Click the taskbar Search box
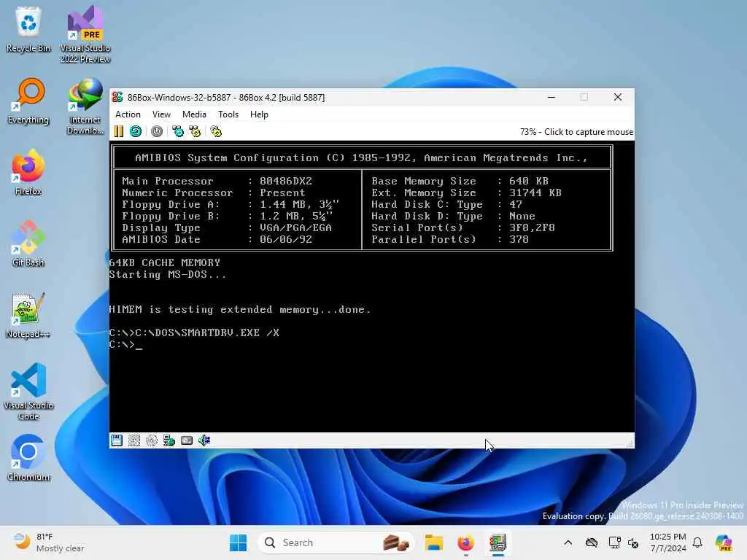 (336, 542)
